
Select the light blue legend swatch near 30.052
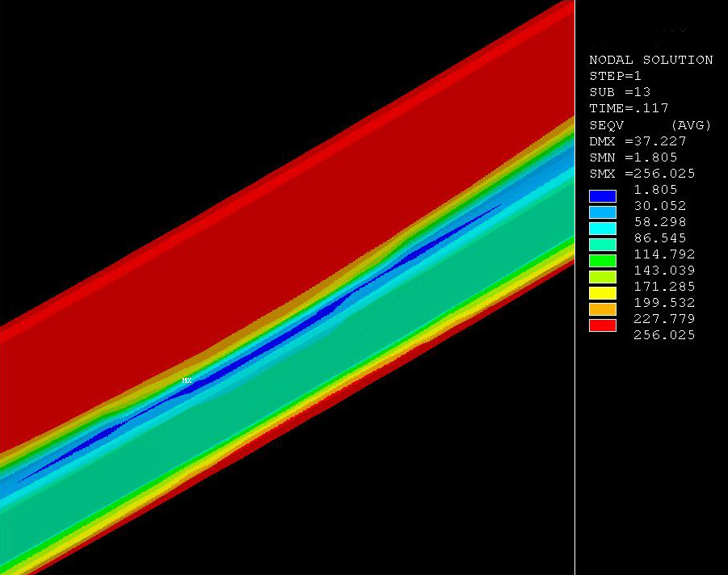point(603,212)
